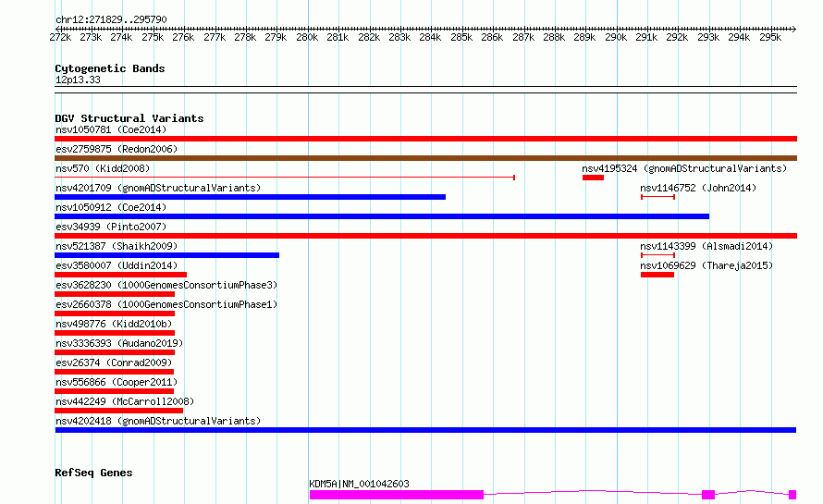Click the red bar under nsv1069629
This screenshot has width=823, height=504.
657,275
